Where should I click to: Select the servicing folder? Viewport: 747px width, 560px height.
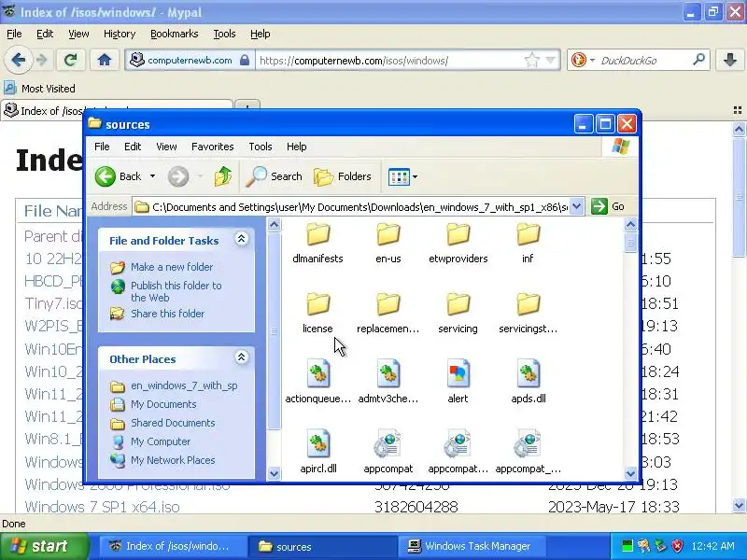coord(458,313)
